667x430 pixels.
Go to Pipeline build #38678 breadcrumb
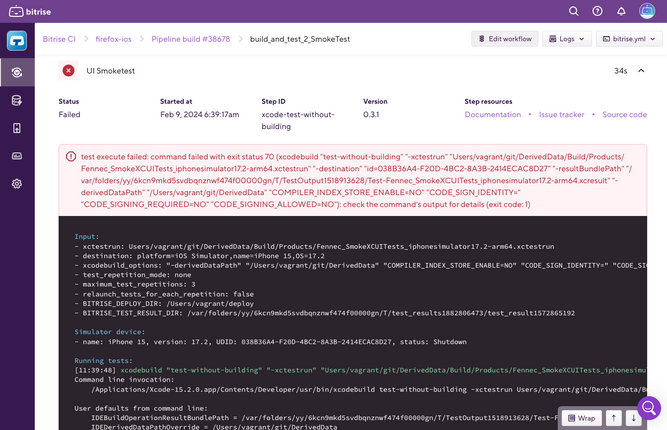[x=191, y=39]
